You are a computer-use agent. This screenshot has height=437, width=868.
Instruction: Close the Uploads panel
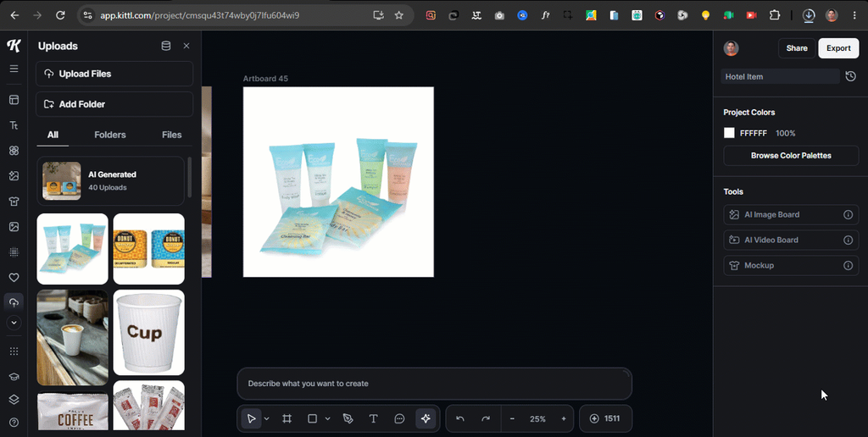[x=186, y=46]
